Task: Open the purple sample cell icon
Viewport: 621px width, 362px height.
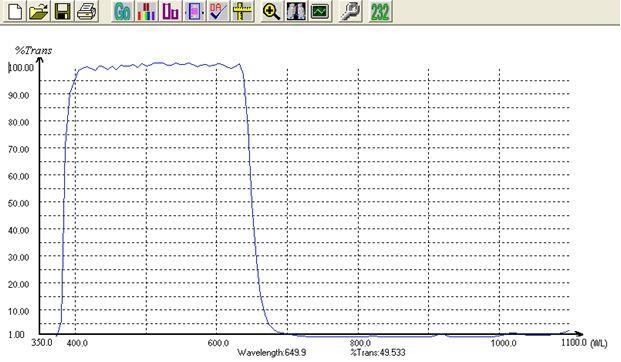Action: tap(194, 11)
